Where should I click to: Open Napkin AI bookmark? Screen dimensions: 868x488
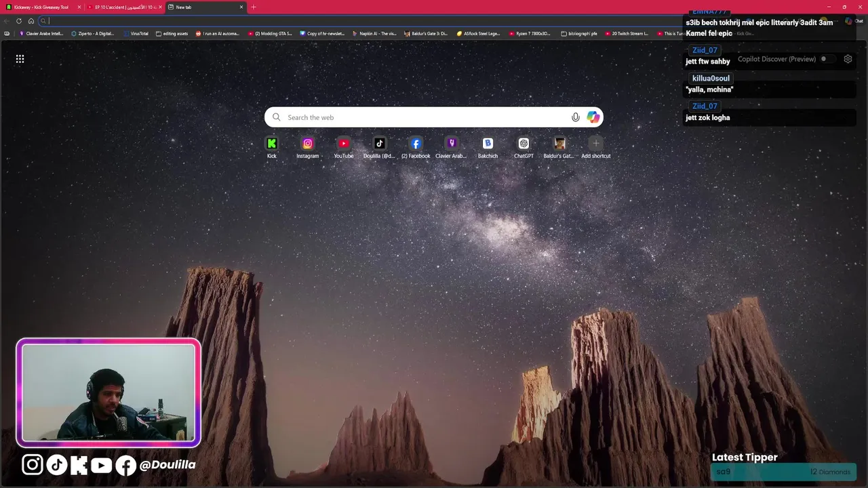click(374, 33)
